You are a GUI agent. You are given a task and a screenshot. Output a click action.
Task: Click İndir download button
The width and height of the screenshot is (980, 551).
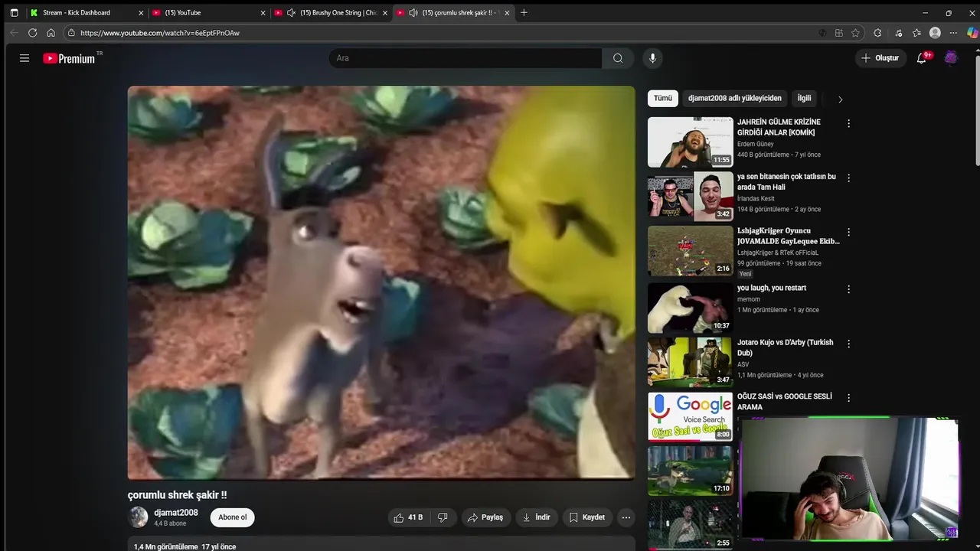[536, 517]
